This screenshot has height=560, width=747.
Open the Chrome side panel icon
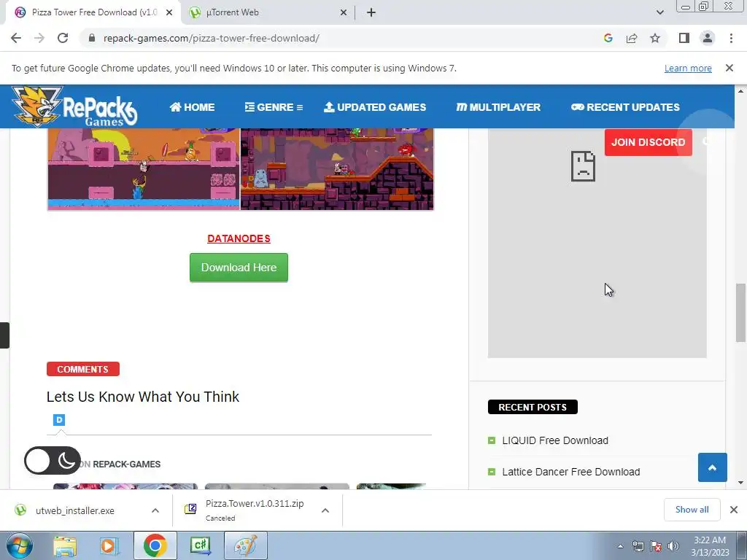click(684, 38)
